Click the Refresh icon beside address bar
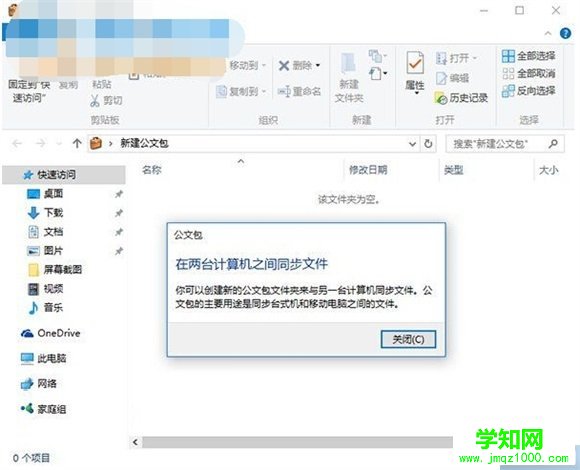The width and height of the screenshot is (580, 470). click(x=428, y=143)
